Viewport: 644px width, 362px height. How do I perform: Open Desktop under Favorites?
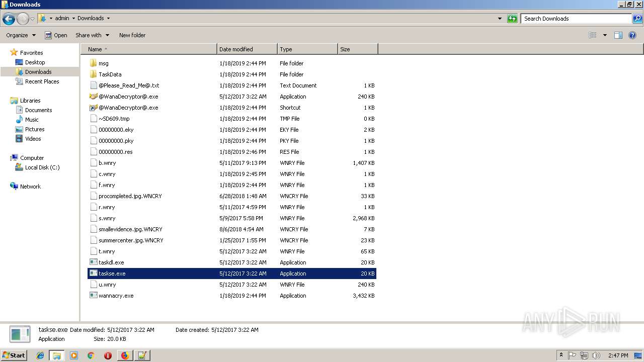[35, 62]
